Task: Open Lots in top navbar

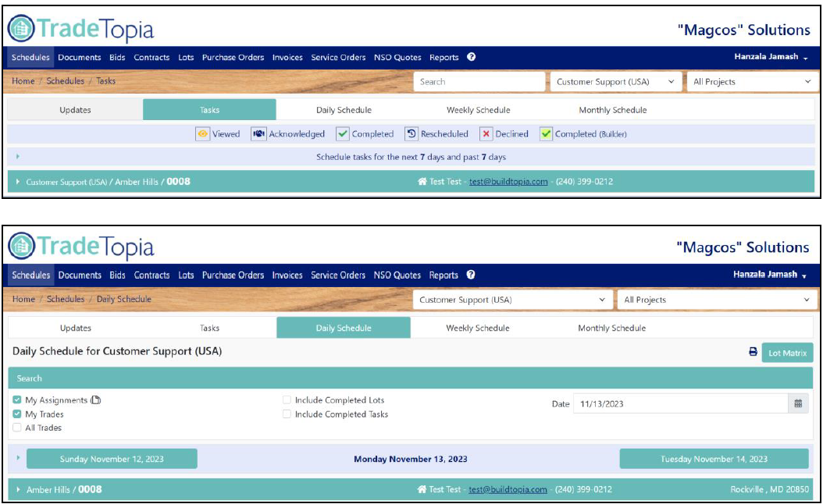Action: point(186,57)
